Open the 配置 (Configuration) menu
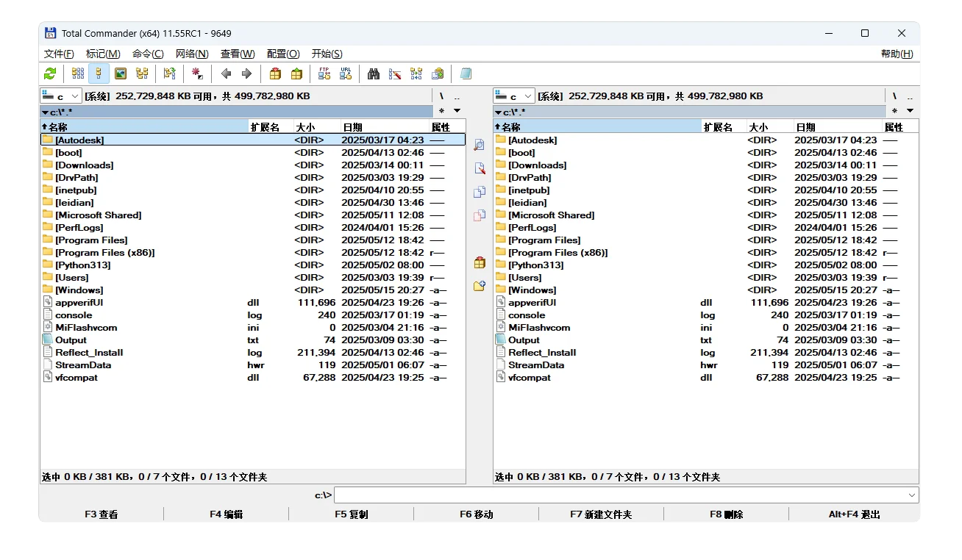 point(283,54)
